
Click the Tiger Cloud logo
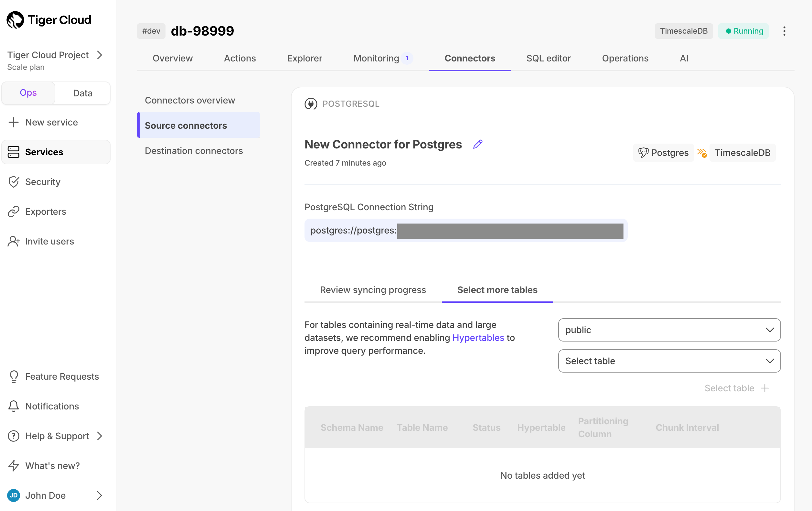pos(49,20)
